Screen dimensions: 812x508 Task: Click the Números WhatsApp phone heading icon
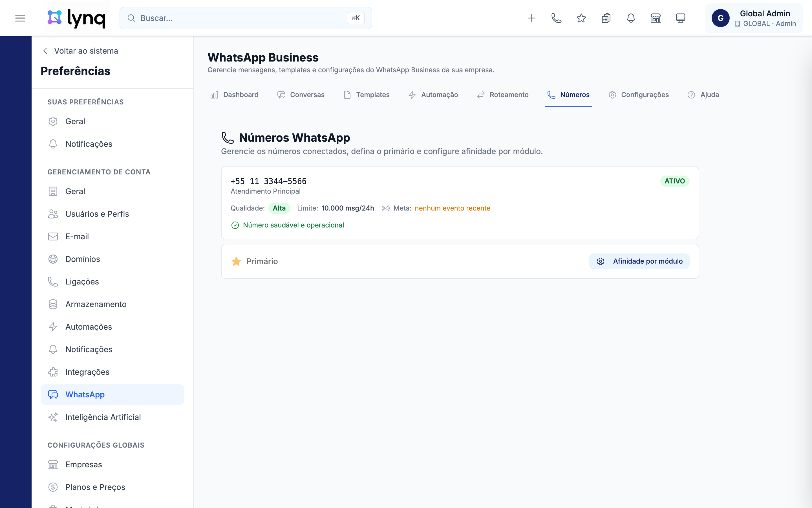tap(228, 138)
